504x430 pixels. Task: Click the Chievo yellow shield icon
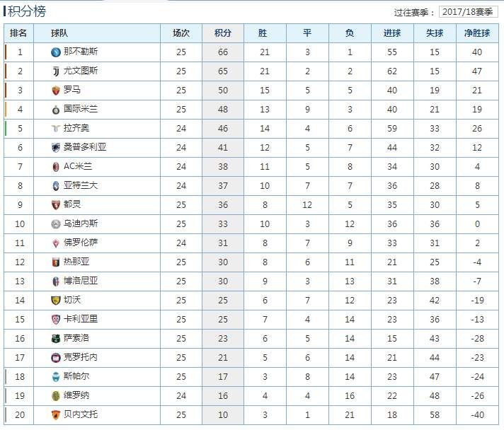pyautogui.click(x=56, y=301)
